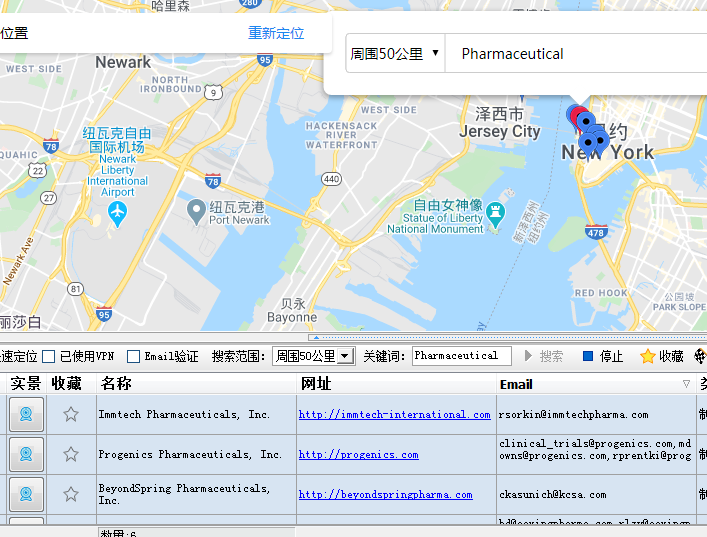This screenshot has height=537, width=707.
Task: Click the 关键词 Pharmaceutical input field
Action: tap(462, 356)
